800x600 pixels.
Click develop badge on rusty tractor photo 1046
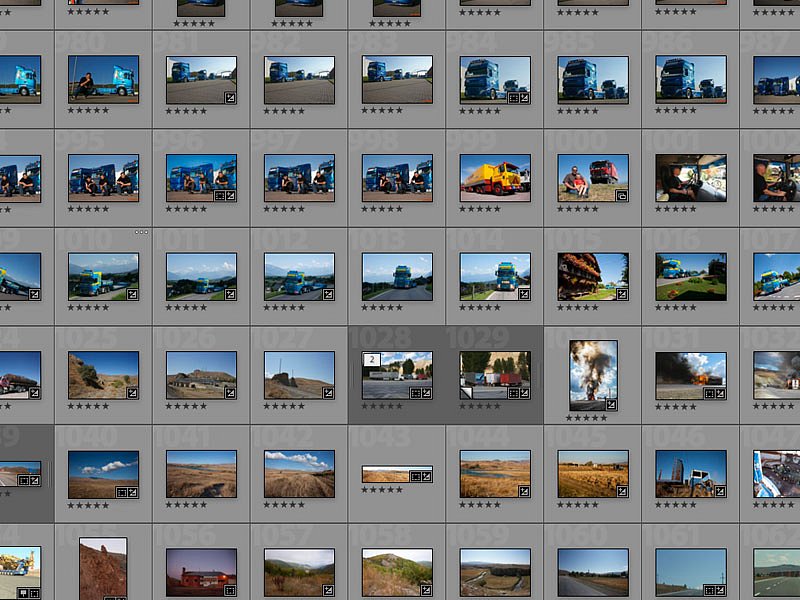pos(720,492)
